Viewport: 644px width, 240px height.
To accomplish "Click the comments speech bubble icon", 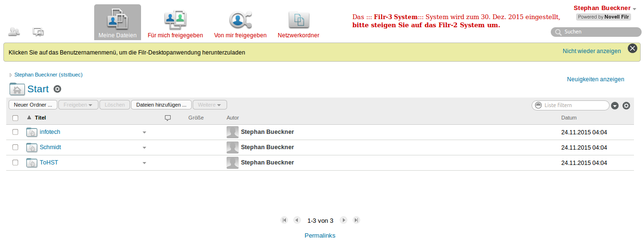I will coord(38,32).
